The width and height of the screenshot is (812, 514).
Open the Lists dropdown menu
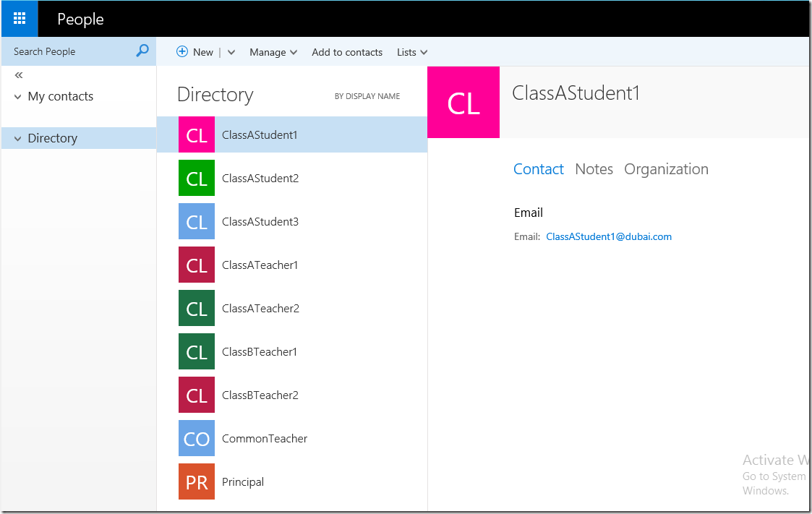412,52
